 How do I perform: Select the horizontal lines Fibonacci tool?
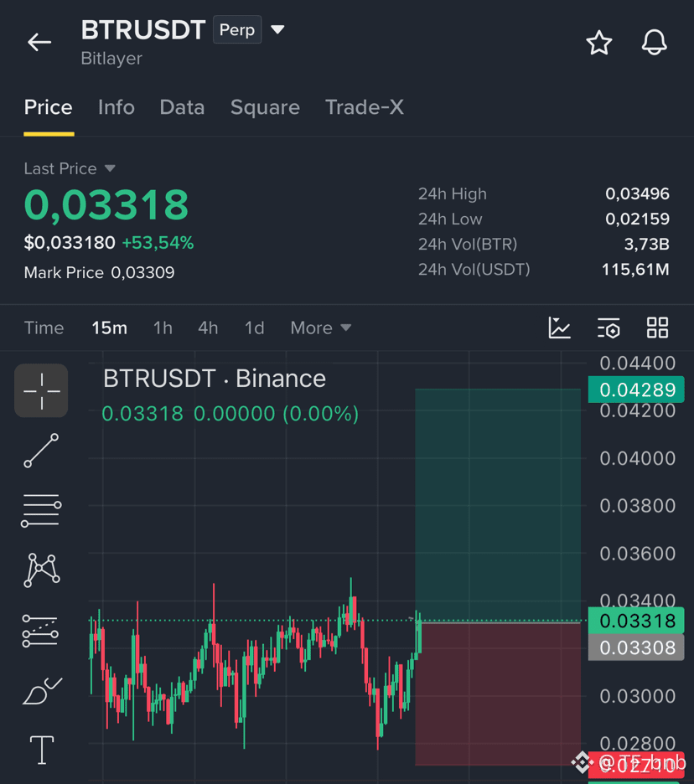pos(41,510)
